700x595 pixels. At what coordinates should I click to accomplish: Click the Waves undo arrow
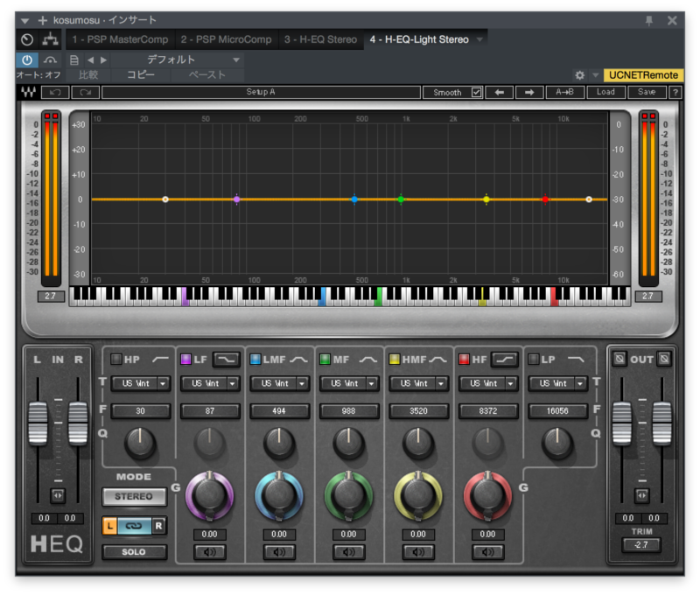[55, 93]
